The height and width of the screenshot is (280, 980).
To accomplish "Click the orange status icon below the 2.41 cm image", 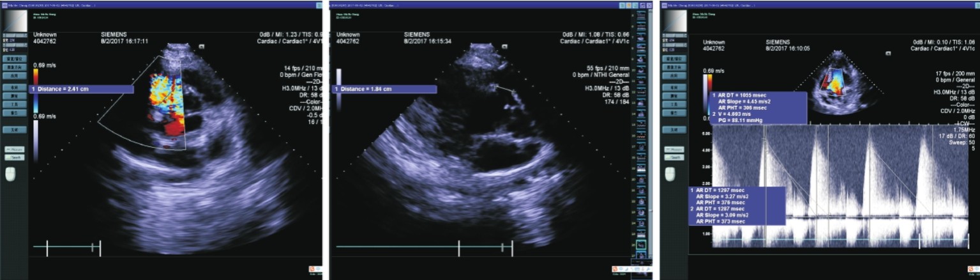I will [312, 269].
